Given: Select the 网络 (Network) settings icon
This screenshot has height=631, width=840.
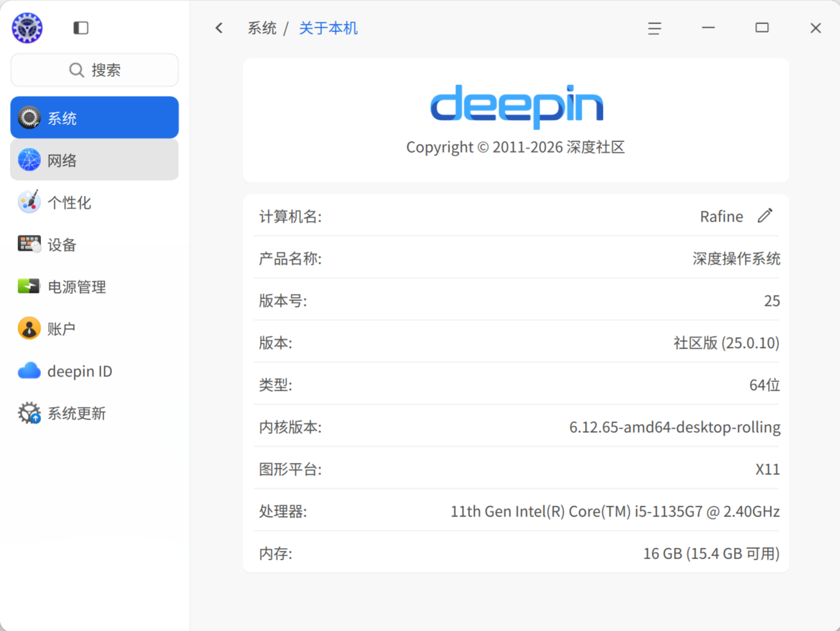Looking at the screenshot, I should point(29,160).
